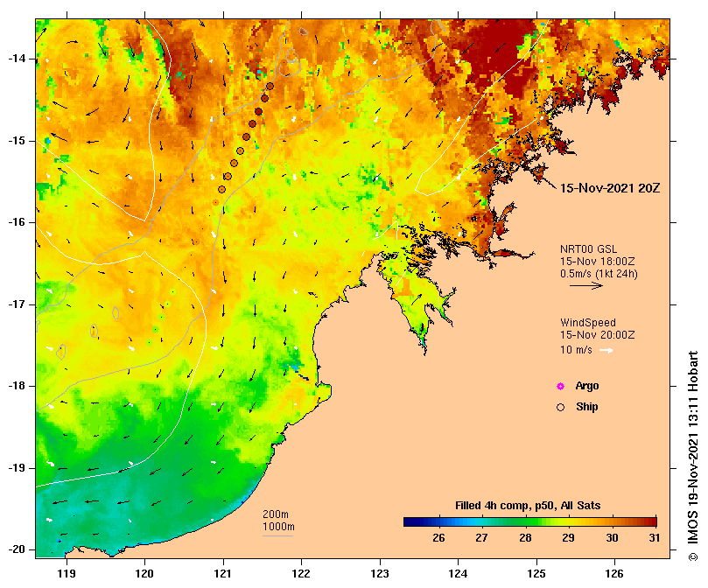Click the longitude axis label '126'

click(x=614, y=574)
